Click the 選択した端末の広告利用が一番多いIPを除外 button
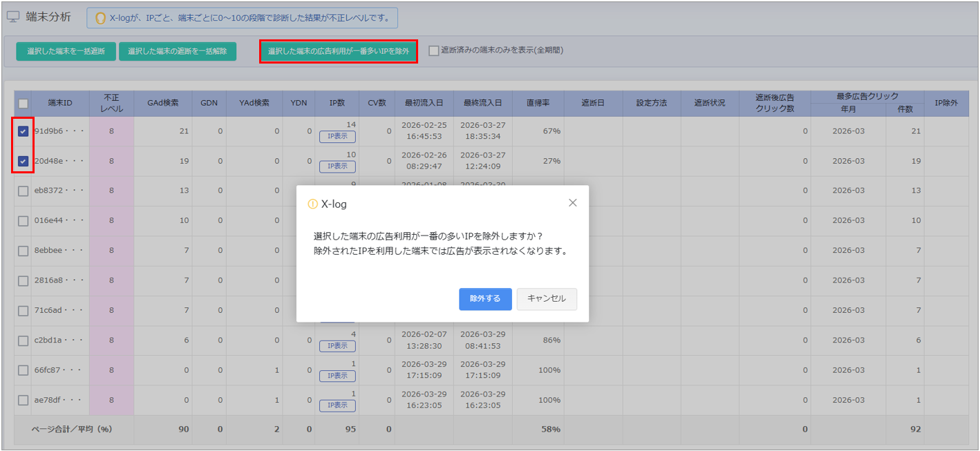 [339, 51]
